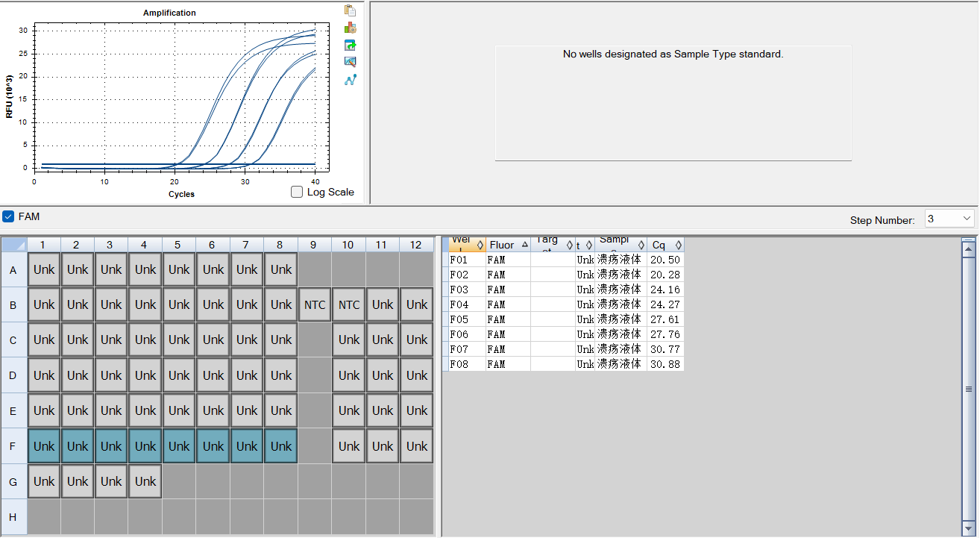Sort by the Target column header
Screen dimensions: 980x538
553,245
